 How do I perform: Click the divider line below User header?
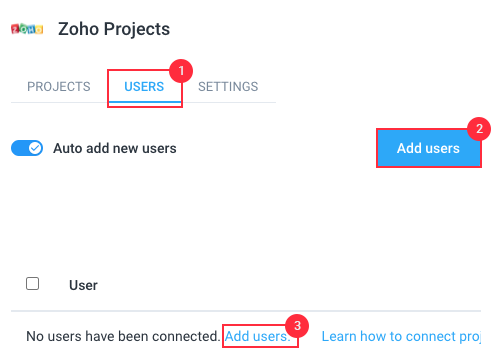pyautogui.click(x=246, y=311)
